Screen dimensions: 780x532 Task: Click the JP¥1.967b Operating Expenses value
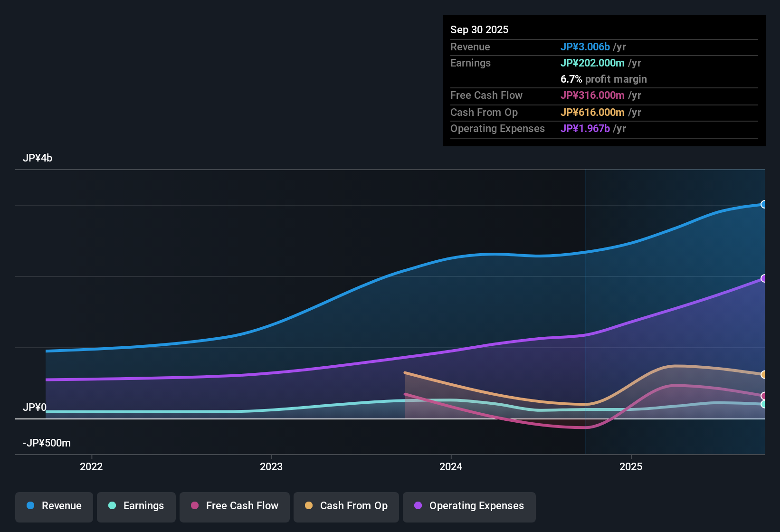(585, 128)
